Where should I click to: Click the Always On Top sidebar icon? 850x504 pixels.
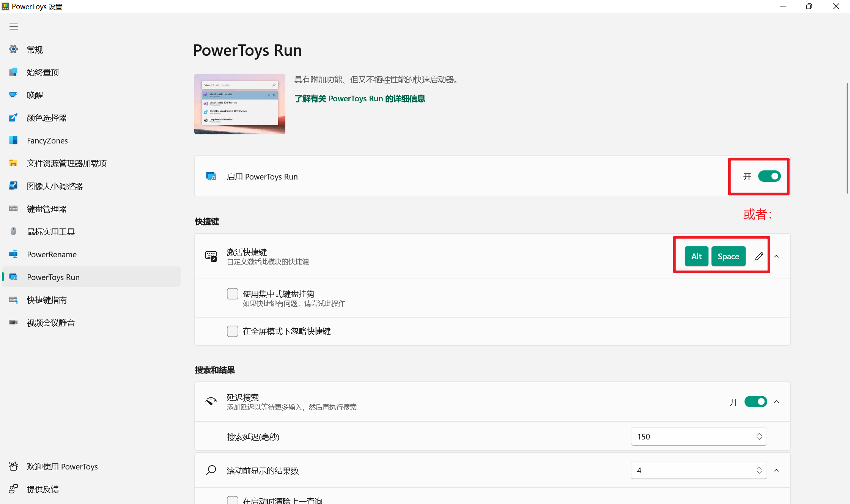coord(13,72)
